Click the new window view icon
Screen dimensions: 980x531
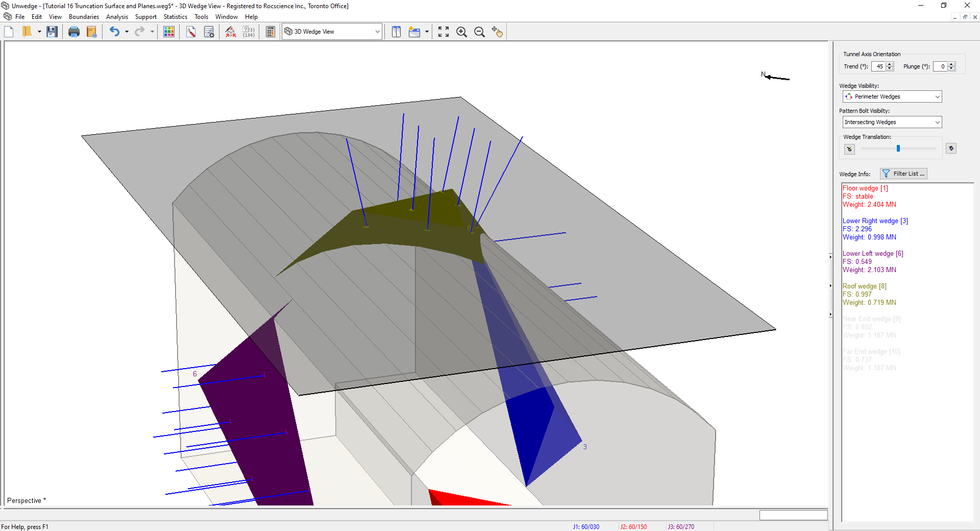pyautogui.click(x=414, y=32)
